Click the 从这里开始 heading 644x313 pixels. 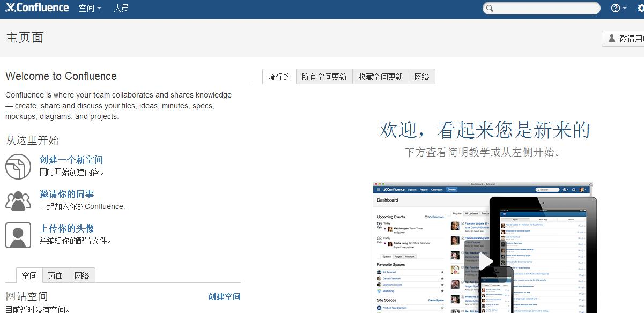[x=32, y=140]
